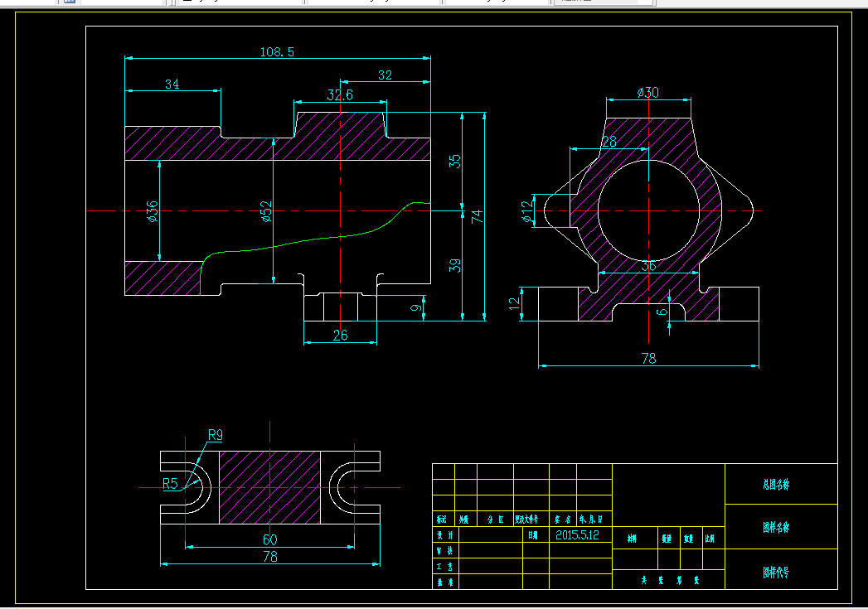868x609 pixels.
Task: Select the 28 dimension in side view
Action: [609, 142]
